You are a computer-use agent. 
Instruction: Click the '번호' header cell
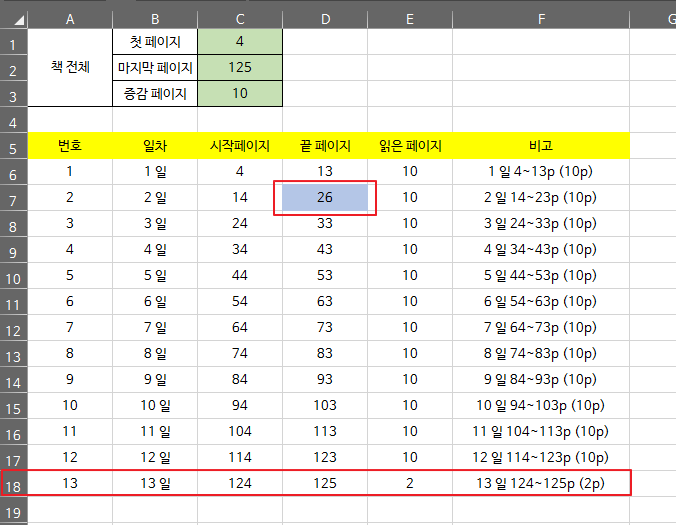70,146
